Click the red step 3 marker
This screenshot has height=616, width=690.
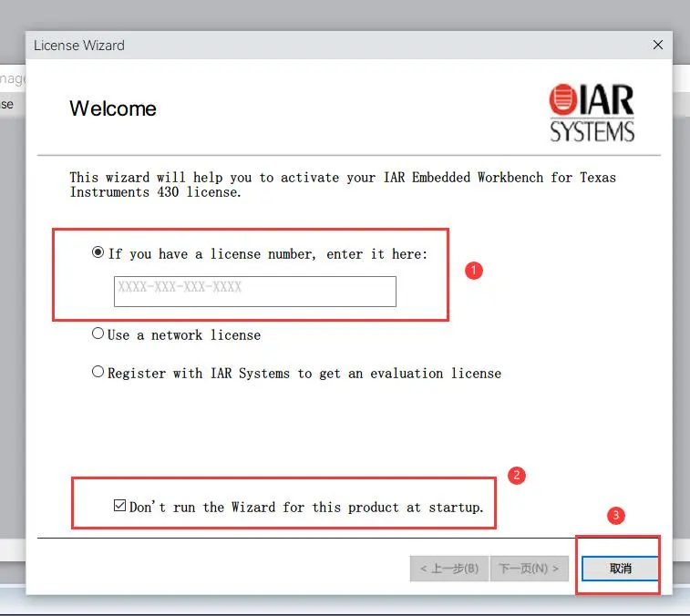pyautogui.click(x=616, y=515)
